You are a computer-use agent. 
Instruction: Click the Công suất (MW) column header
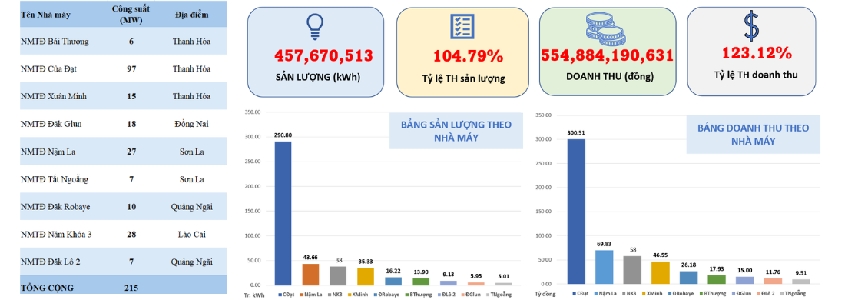pos(131,15)
